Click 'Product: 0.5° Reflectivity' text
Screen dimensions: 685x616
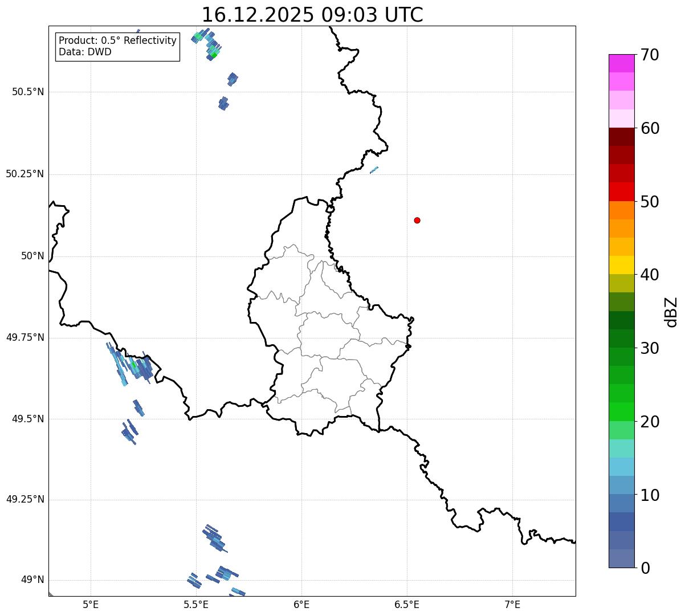coord(117,41)
